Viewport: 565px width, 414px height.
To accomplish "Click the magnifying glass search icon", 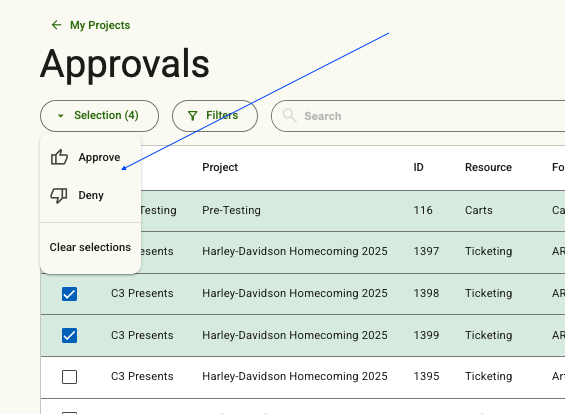I will click(x=289, y=116).
